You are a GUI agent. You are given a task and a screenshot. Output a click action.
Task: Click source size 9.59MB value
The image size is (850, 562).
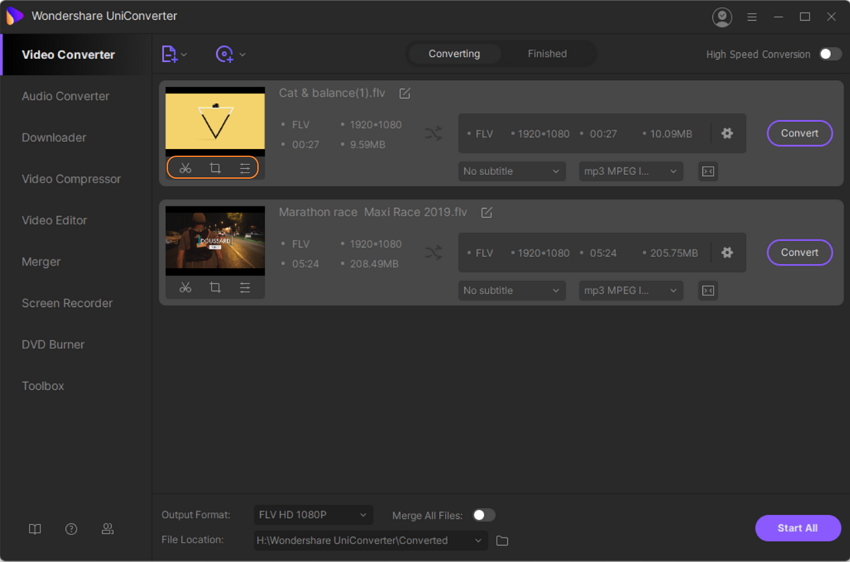tap(368, 145)
